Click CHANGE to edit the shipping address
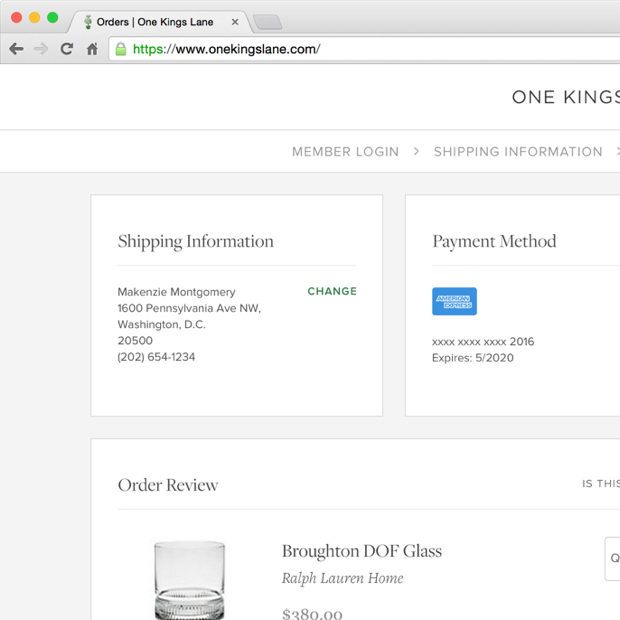This screenshot has width=620, height=620. [x=332, y=292]
